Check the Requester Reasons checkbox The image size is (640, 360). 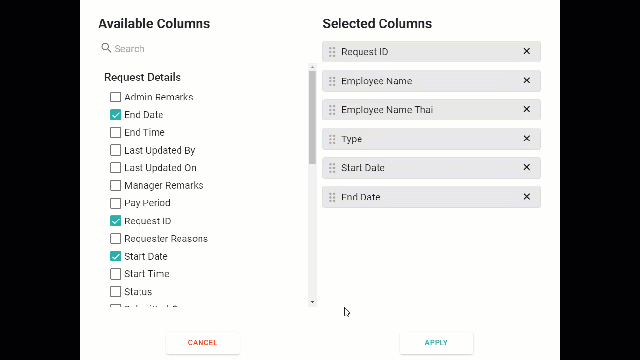[116, 238]
